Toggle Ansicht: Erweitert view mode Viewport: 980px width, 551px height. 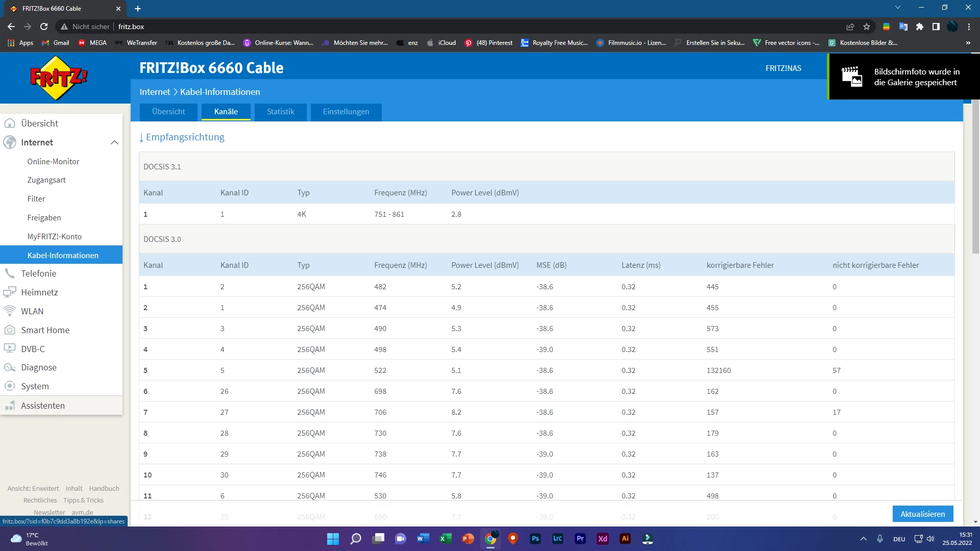(33, 488)
